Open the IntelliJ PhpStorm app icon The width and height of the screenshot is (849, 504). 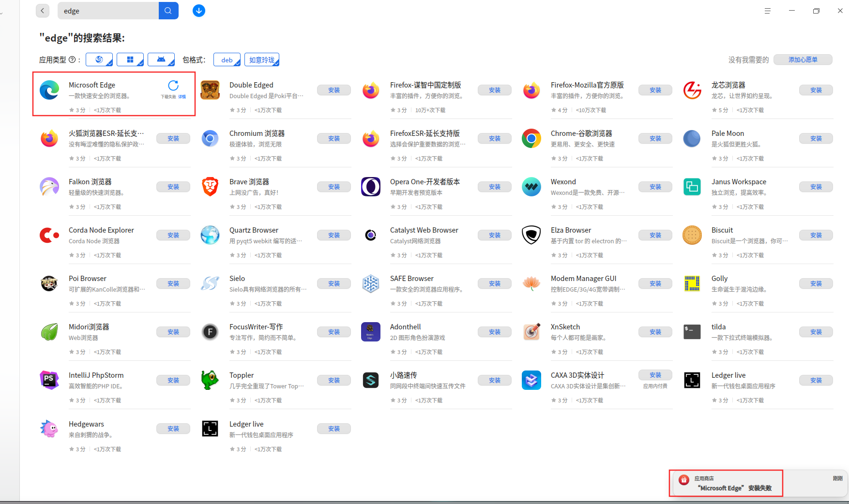[x=49, y=380]
